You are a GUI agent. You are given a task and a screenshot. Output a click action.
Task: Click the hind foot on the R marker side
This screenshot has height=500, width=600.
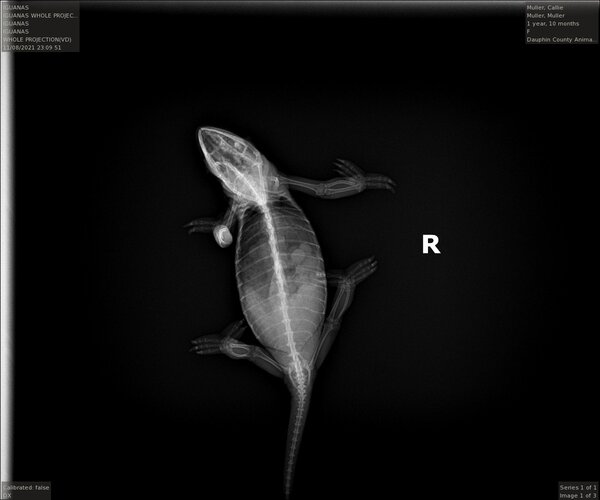(362, 268)
